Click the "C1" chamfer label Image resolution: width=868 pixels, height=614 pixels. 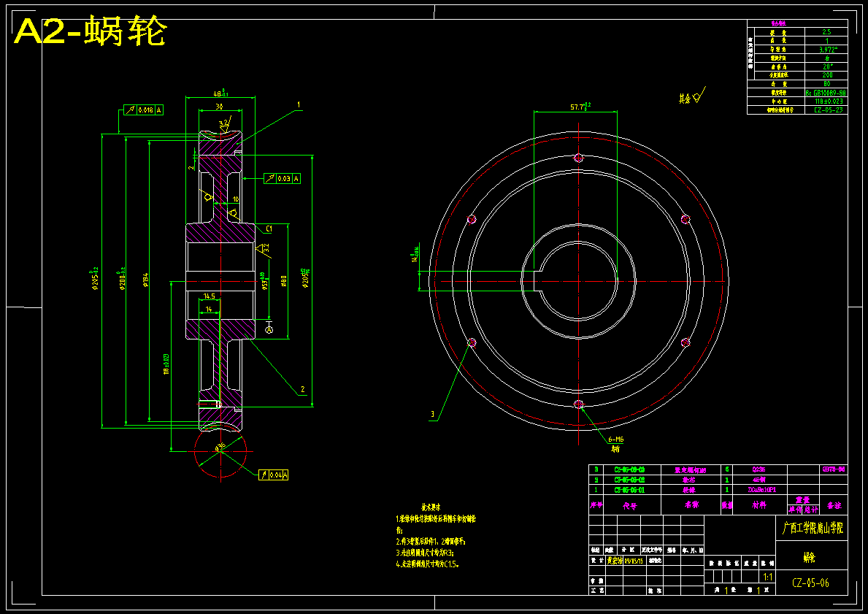[x=269, y=228]
